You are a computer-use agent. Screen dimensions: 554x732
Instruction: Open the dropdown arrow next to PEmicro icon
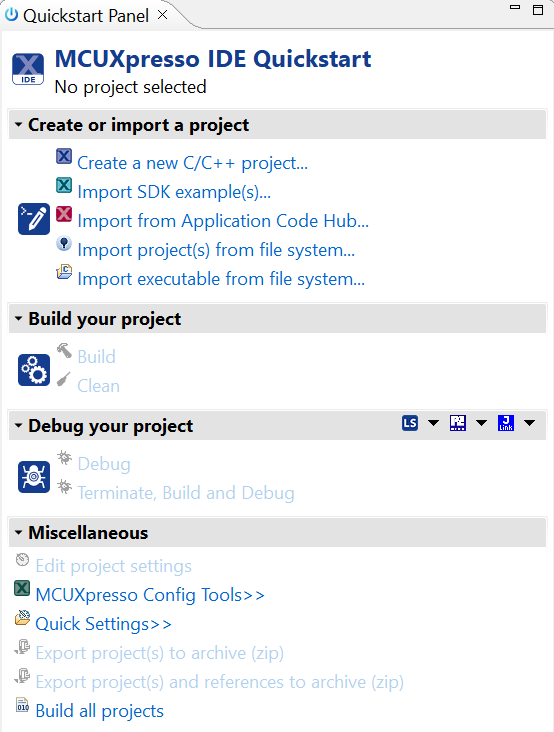pos(481,423)
